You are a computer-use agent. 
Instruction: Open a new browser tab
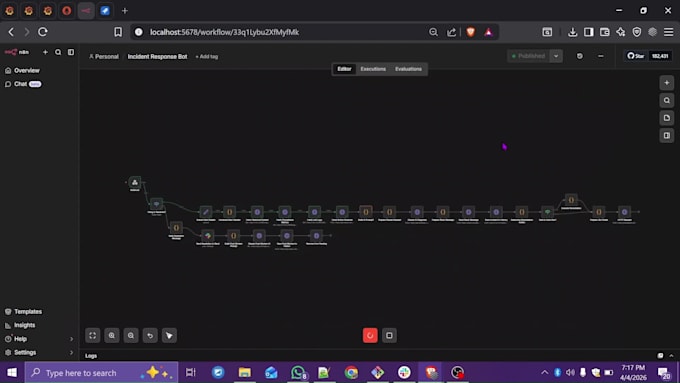[124, 11]
